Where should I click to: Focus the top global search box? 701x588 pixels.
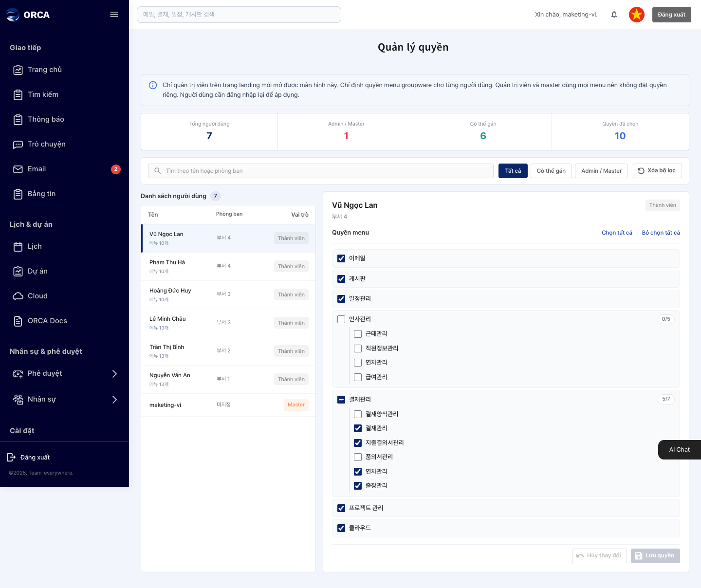click(239, 15)
